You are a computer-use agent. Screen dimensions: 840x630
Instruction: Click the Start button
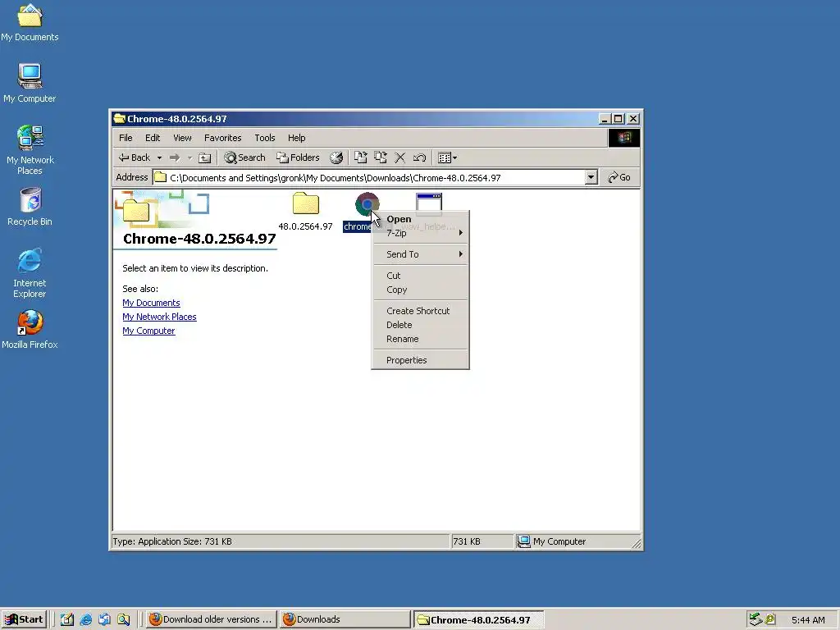point(24,619)
